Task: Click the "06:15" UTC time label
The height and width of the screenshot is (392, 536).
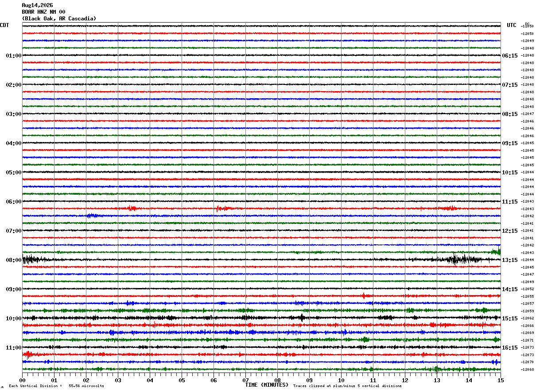Action: point(510,56)
